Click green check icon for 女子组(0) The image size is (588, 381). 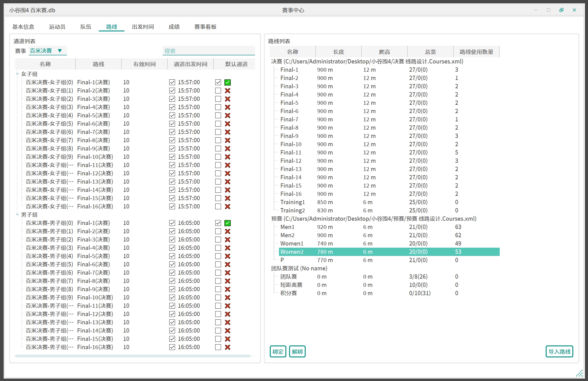click(x=227, y=82)
